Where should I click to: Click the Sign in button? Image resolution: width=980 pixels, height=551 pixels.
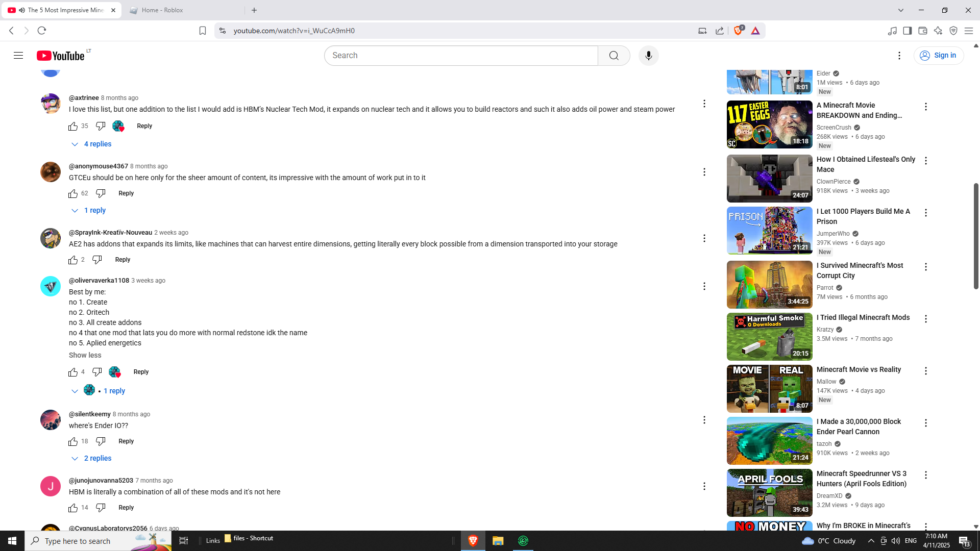(x=938, y=56)
